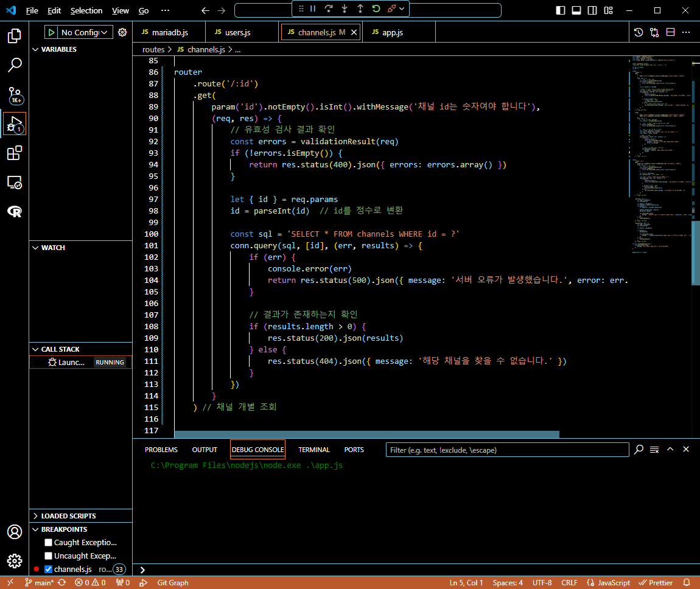Image resolution: width=700 pixels, height=589 pixels.
Task: Open Accounts icon in activity bar
Action: [x=14, y=532]
